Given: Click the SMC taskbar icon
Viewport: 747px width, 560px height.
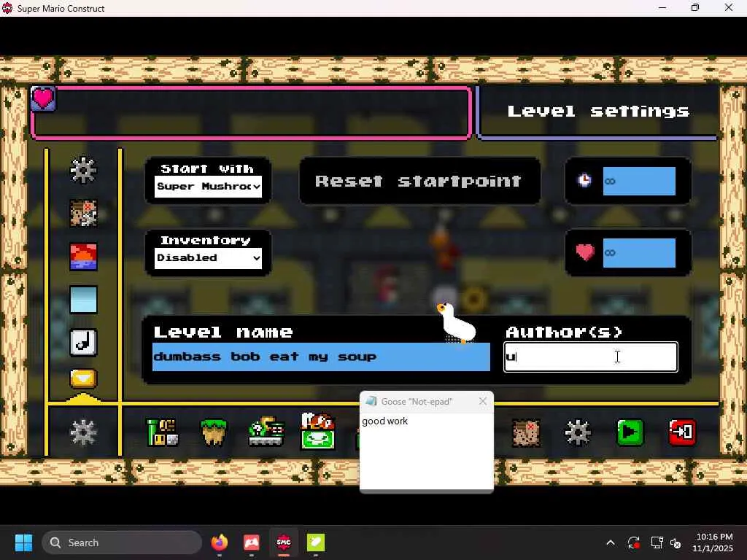Looking at the screenshot, I should [x=284, y=542].
